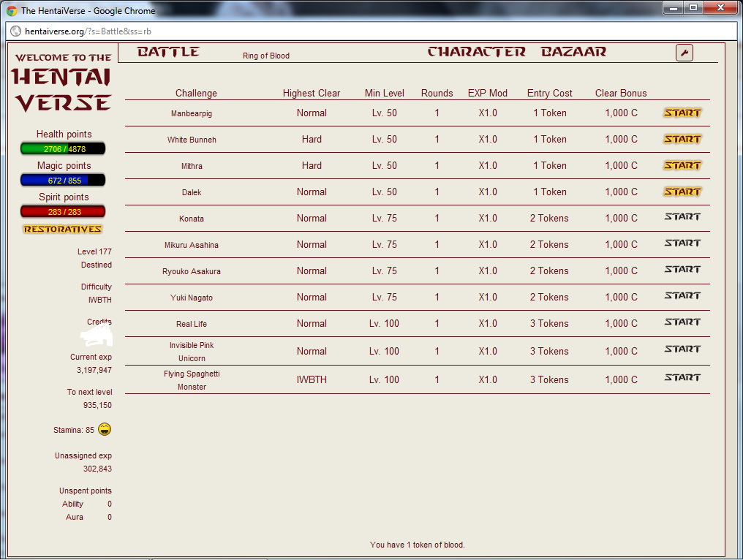Start the White Bunneh challenge

coord(682,140)
